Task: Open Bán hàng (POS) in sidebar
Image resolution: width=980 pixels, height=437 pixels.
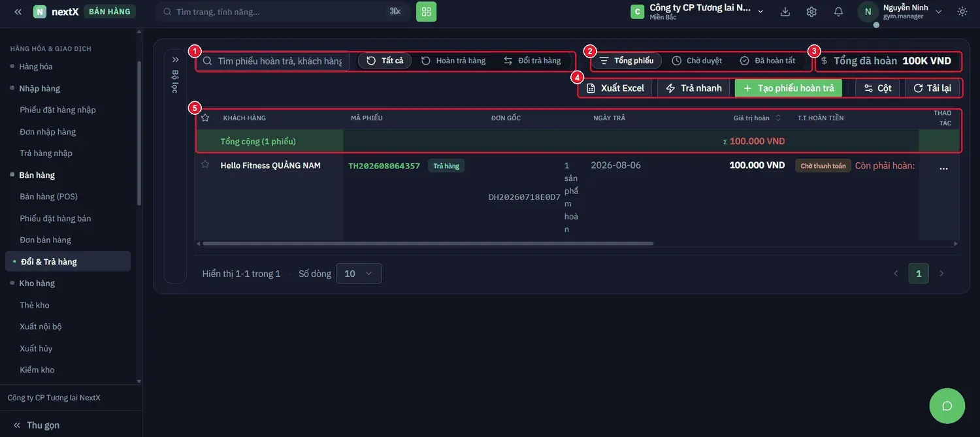Action: pyautogui.click(x=48, y=197)
